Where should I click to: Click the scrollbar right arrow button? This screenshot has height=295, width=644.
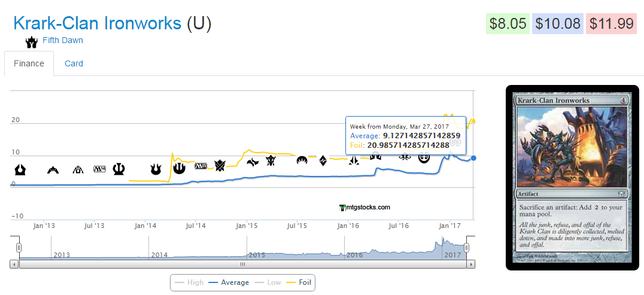tap(470, 264)
